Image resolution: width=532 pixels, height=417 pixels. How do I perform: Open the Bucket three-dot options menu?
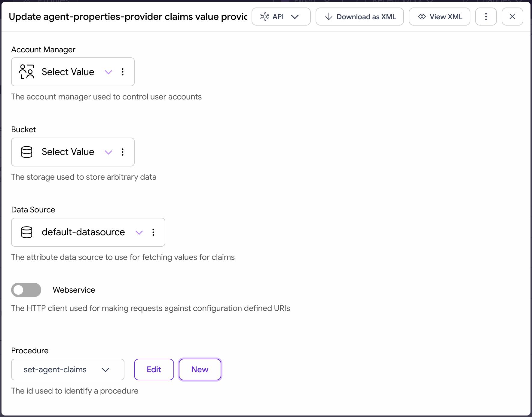coord(123,152)
